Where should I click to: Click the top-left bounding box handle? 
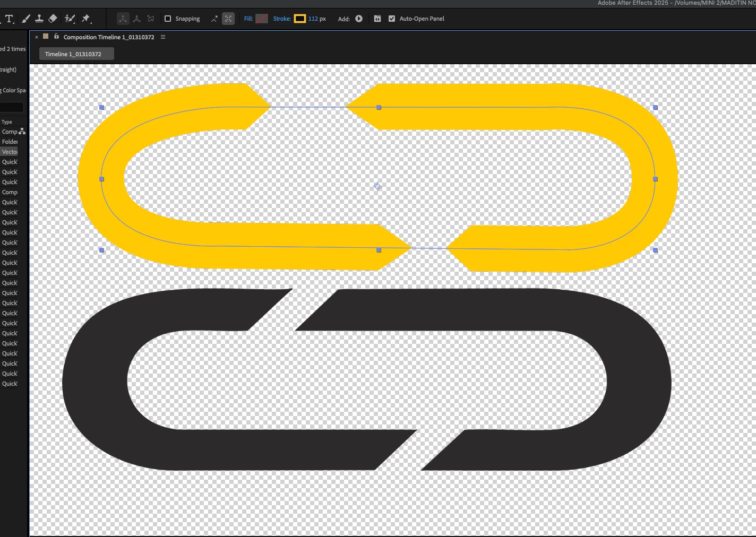102,107
